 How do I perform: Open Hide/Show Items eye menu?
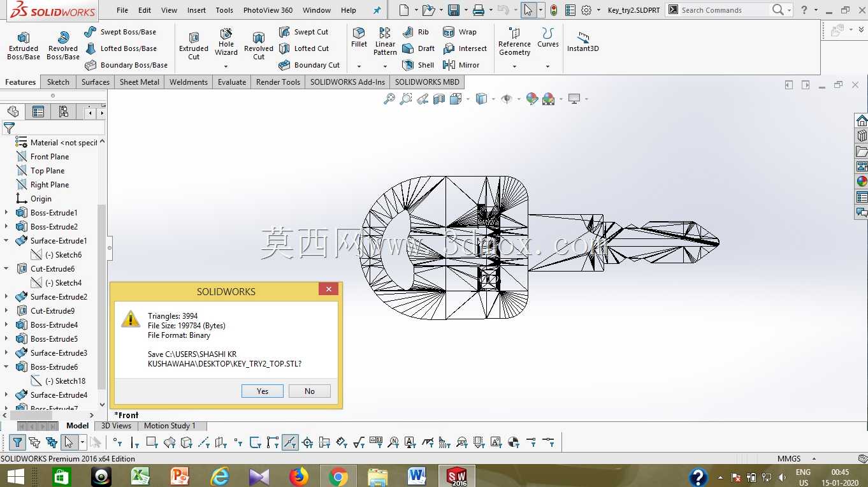tap(507, 99)
